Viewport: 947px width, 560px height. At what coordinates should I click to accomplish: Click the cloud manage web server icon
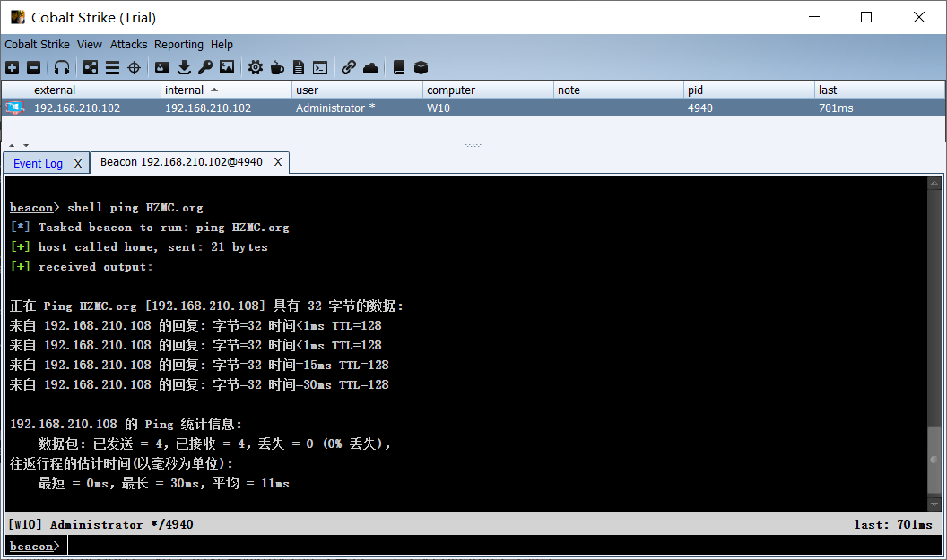370,67
